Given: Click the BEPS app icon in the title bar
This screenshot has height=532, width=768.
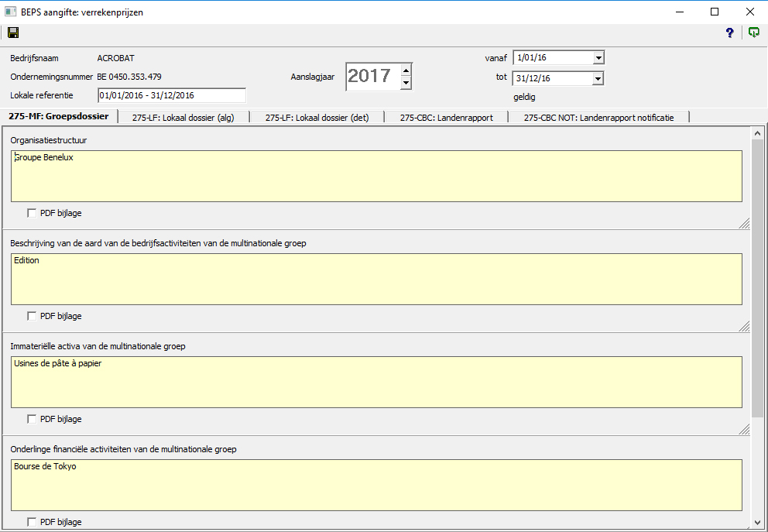Looking at the screenshot, I should (11, 12).
